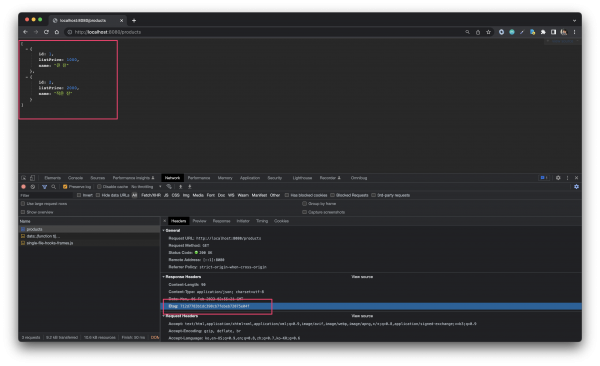Toggle the Preserve log checkbox
This screenshot has width=600, height=366.
[x=65, y=187]
